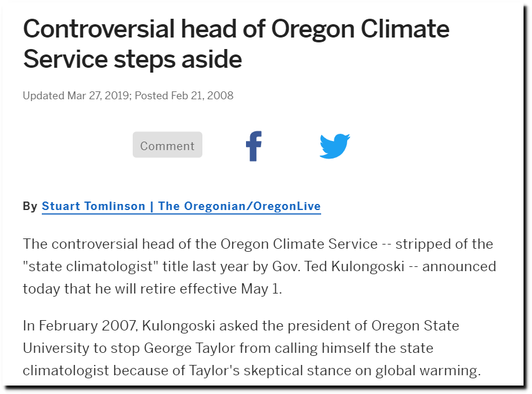
Task: Click 'today that he will retire effective' text
Action: (130, 289)
